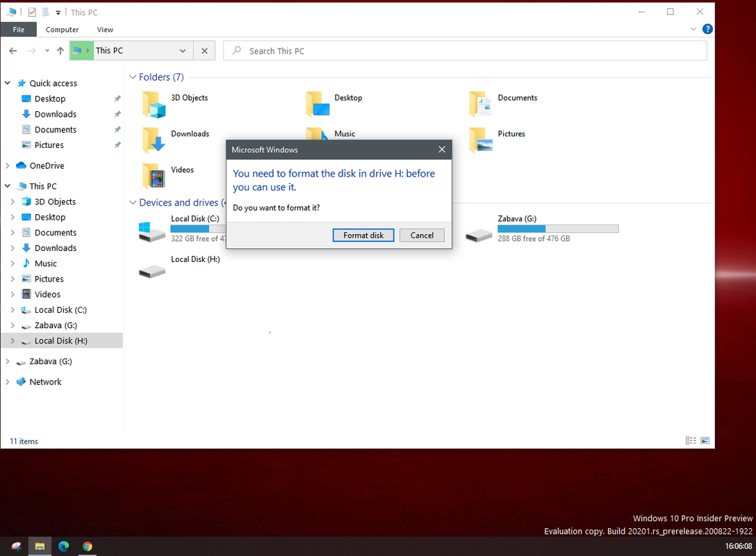Collapse the Folders (7) group

pyautogui.click(x=133, y=77)
